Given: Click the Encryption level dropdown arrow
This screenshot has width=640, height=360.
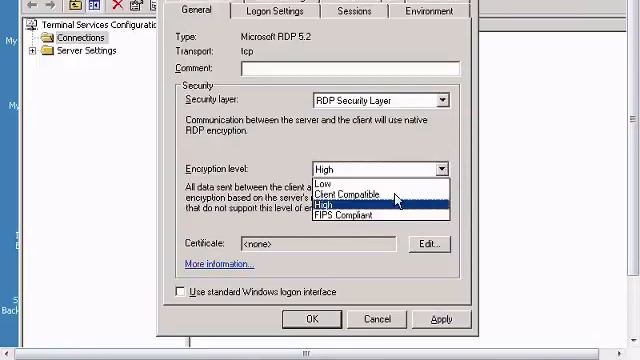Looking at the screenshot, I should (x=442, y=169).
